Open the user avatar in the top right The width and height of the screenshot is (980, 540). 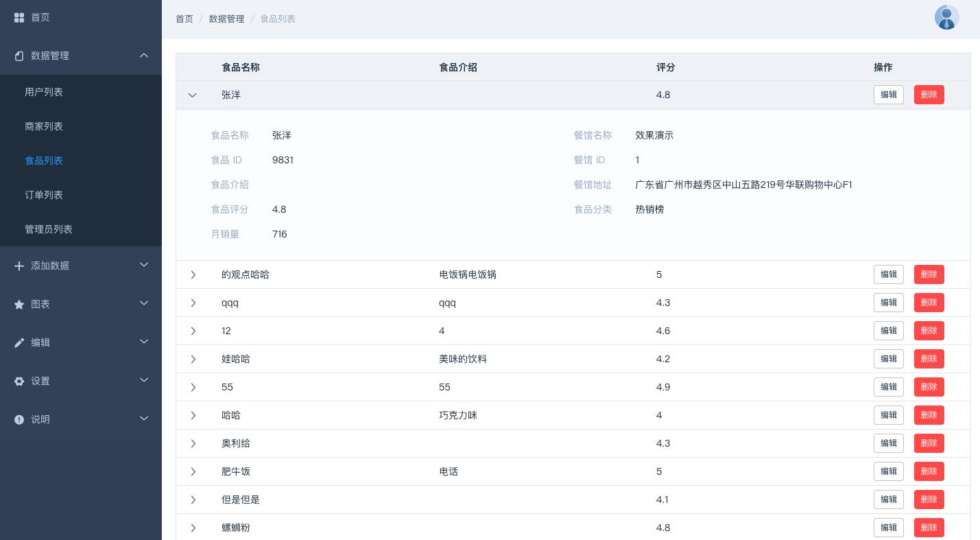(946, 16)
